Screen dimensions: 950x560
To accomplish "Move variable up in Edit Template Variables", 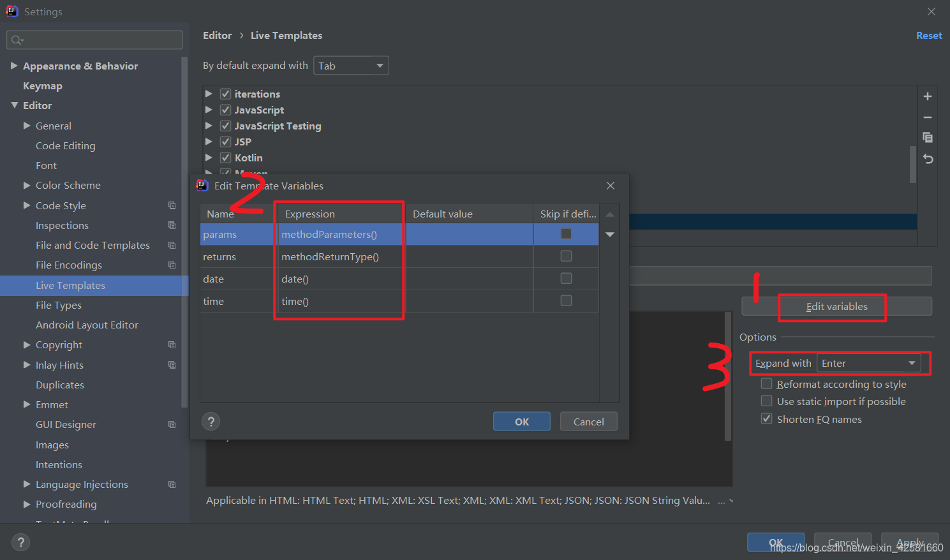I will pos(610,214).
